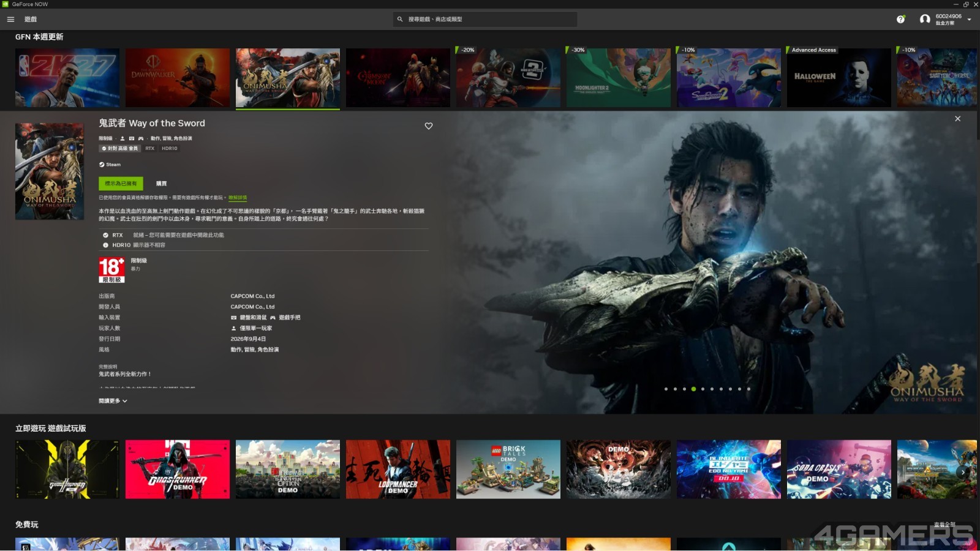This screenshot has height=551, width=980.
Task: Click the HDR10 info icon in the features list
Action: [105, 245]
